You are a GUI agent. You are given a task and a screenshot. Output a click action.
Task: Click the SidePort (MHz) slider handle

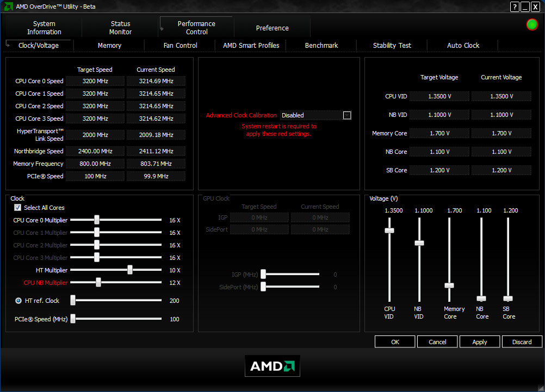click(x=263, y=287)
